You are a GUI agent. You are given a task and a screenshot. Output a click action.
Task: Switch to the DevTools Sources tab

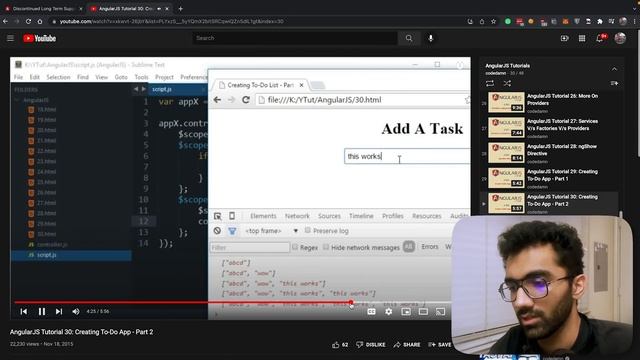pyautogui.click(x=329, y=216)
